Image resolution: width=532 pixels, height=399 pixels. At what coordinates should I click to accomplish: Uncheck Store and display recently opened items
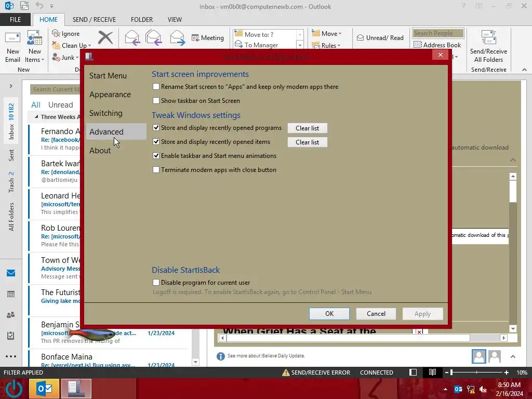click(x=156, y=141)
